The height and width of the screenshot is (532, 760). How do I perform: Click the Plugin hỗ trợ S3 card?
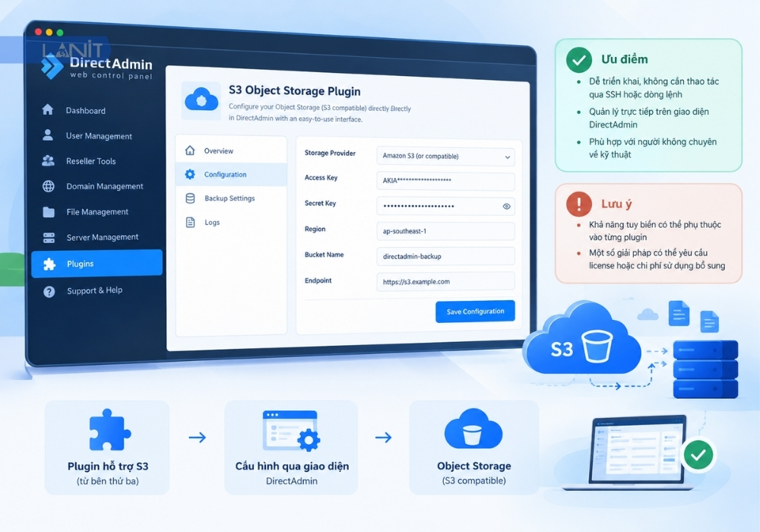[108, 447]
